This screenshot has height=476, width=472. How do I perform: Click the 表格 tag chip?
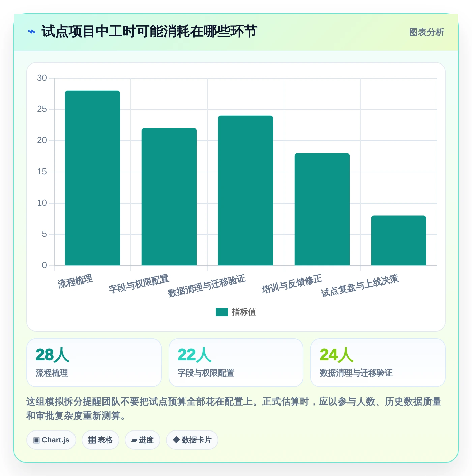pyautogui.click(x=100, y=440)
